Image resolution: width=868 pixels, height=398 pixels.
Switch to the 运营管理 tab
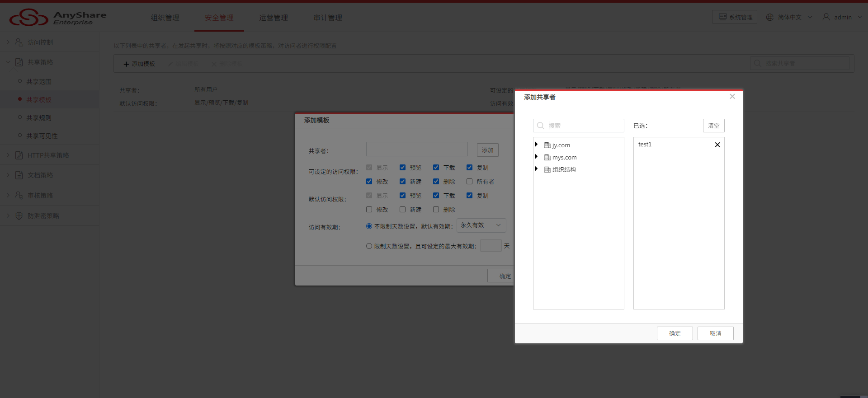pyautogui.click(x=274, y=18)
